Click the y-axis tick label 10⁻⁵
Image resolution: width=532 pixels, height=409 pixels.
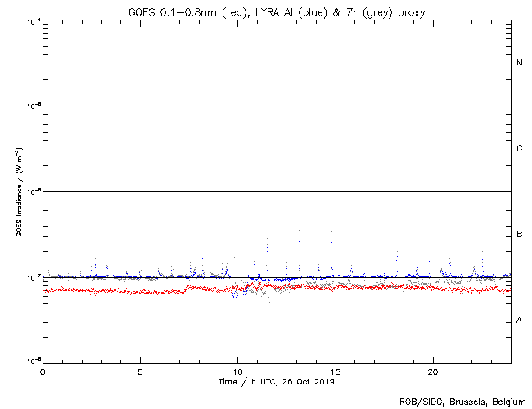click(x=33, y=105)
